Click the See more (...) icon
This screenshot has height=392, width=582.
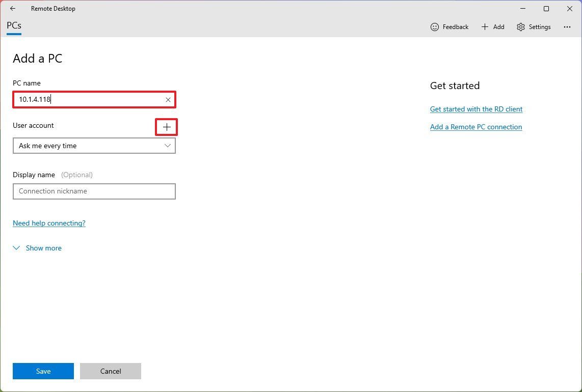pyautogui.click(x=567, y=26)
